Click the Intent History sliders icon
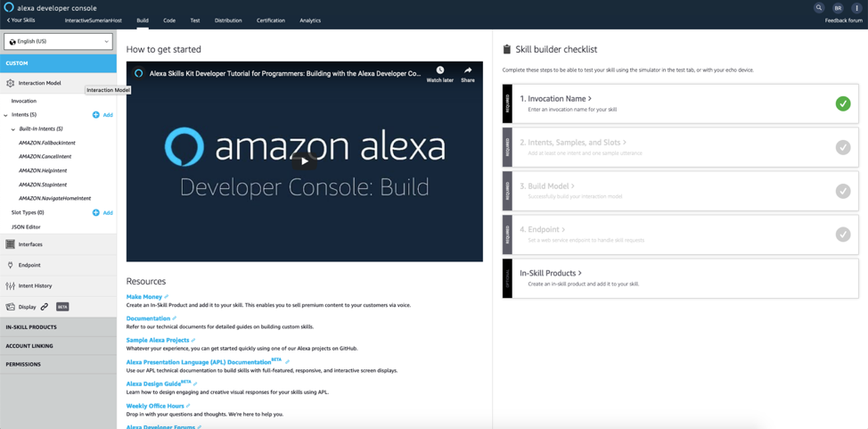 [x=10, y=286]
